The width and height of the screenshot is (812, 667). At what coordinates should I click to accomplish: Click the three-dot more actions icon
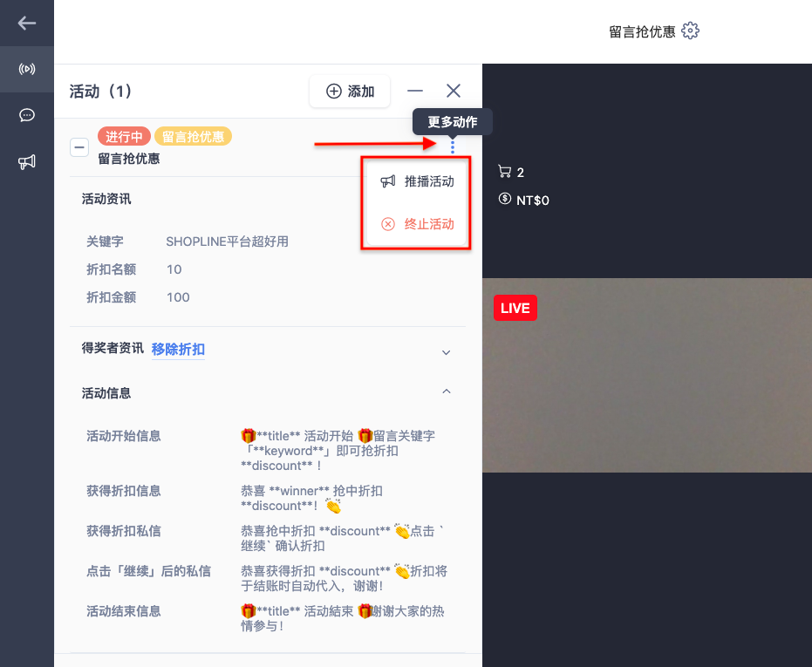tap(453, 147)
